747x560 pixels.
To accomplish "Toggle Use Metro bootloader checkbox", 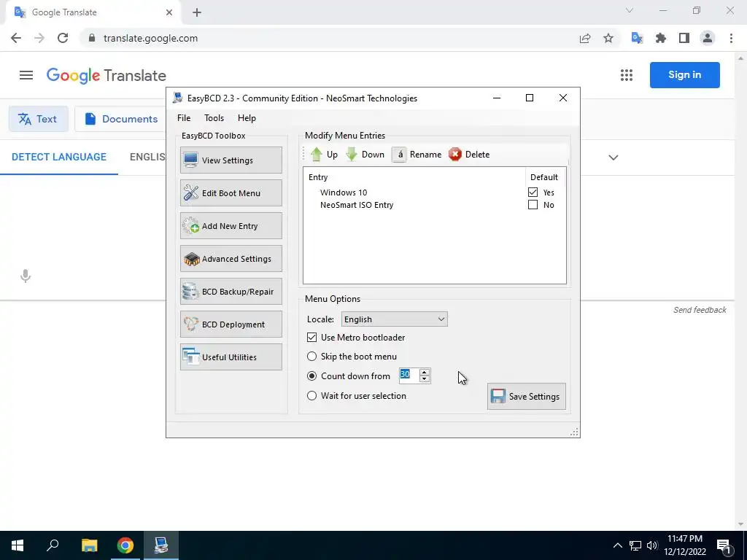I will click(x=311, y=337).
